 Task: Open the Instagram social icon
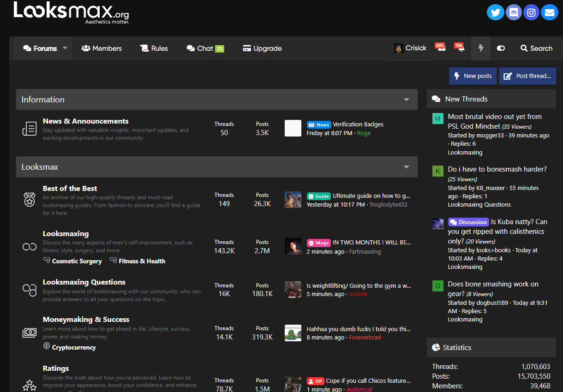click(531, 12)
